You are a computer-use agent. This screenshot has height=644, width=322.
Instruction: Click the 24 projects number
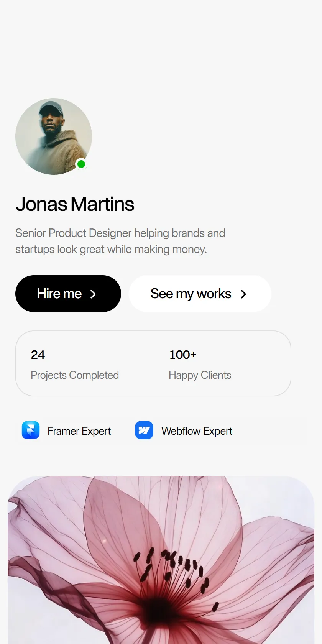[x=38, y=355]
